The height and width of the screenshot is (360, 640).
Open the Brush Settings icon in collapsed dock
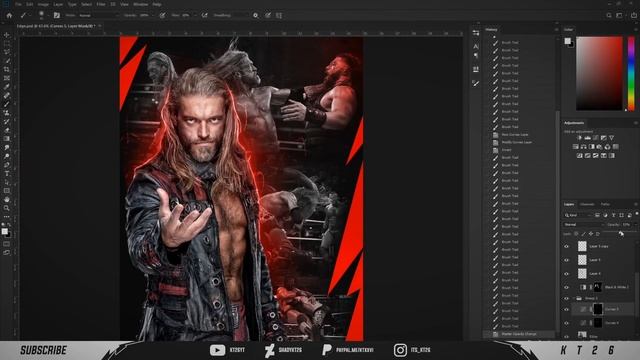(476, 83)
